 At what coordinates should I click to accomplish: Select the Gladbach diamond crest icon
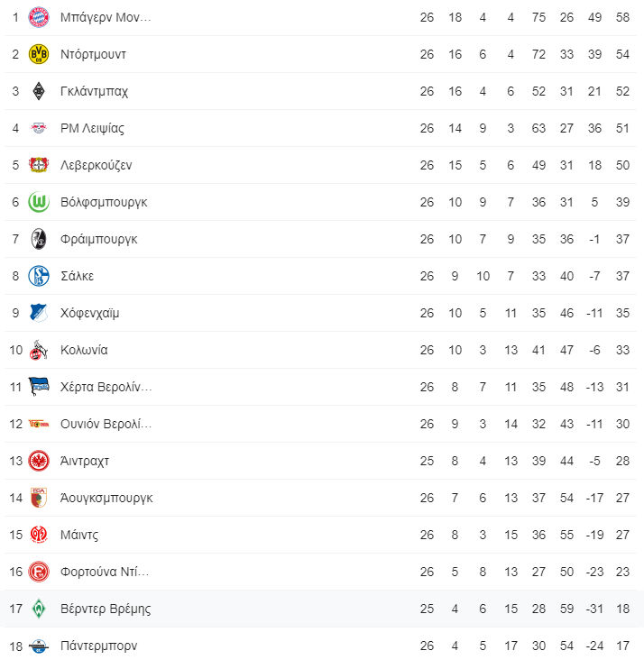pyautogui.click(x=39, y=91)
